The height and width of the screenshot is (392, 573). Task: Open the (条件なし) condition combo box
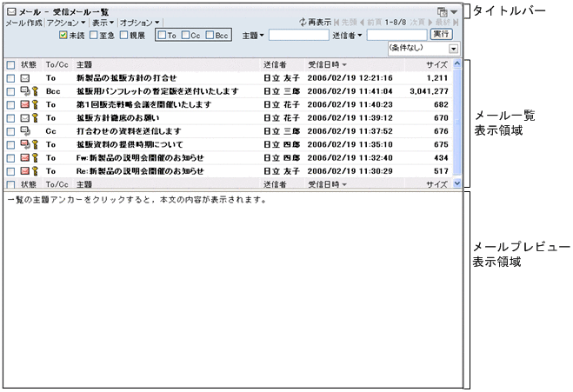pyautogui.click(x=423, y=48)
